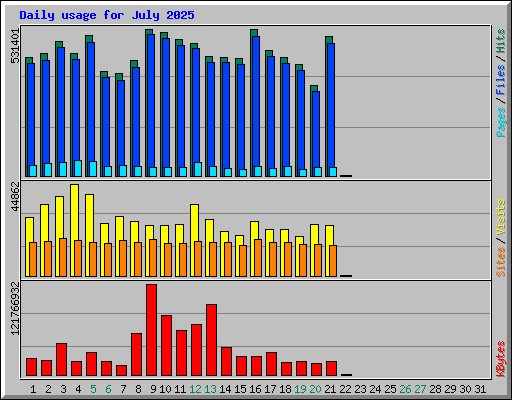Click green weekend day 27 label
The image size is (512, 400).
[x=420, y=389]
